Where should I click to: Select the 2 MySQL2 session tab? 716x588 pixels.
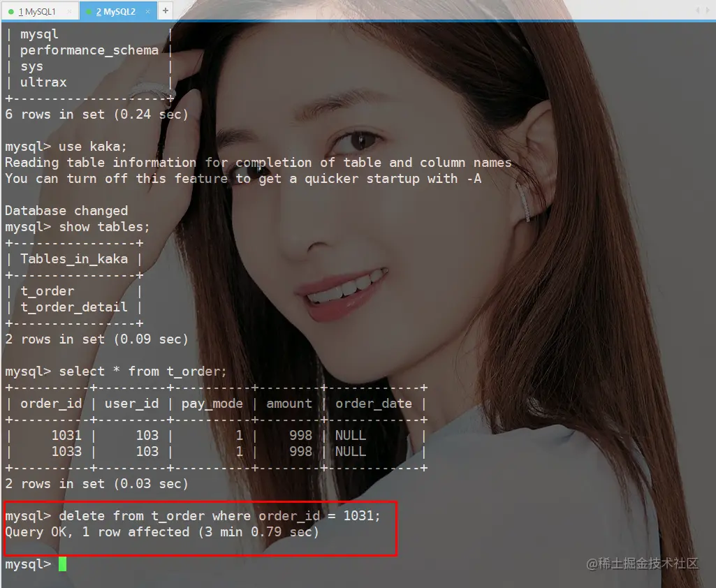(x=118, y=11)
